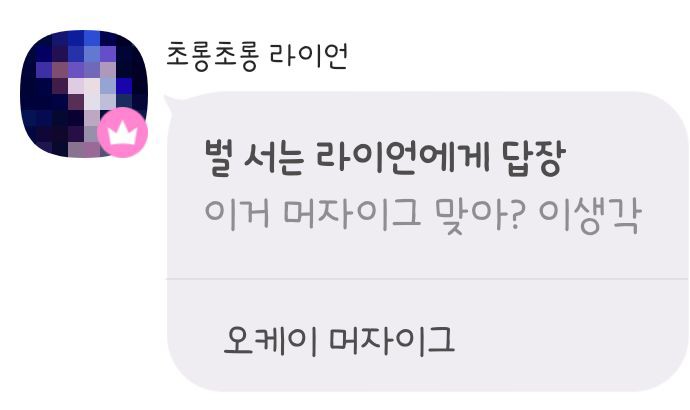Jump to the quoted reply header 벌 서는 라이언에게 답장
The height and width of the screenshot is (410, 690).
[385, 158]
